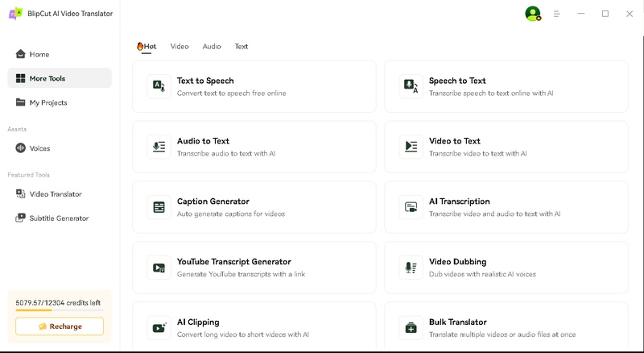This screenshot has height=353, width=644.
Task: Click the YouTube Transcript Generator icon
Action: pos(159,268)
